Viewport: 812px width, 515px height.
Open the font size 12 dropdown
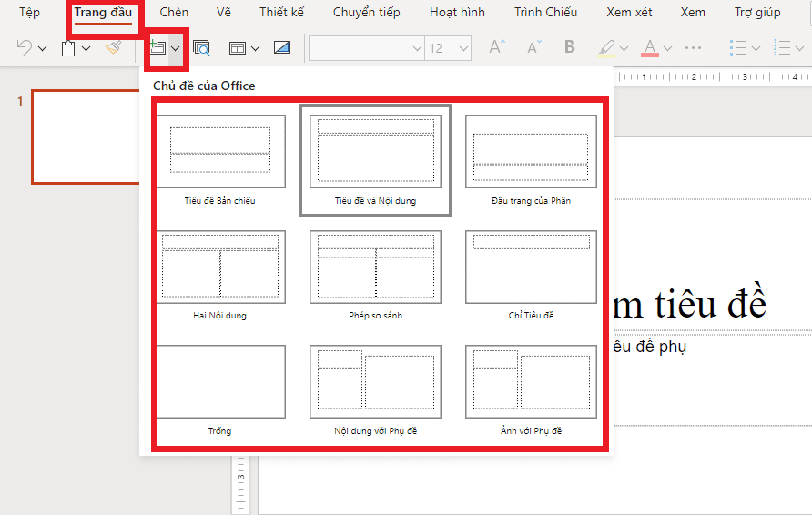448,48
